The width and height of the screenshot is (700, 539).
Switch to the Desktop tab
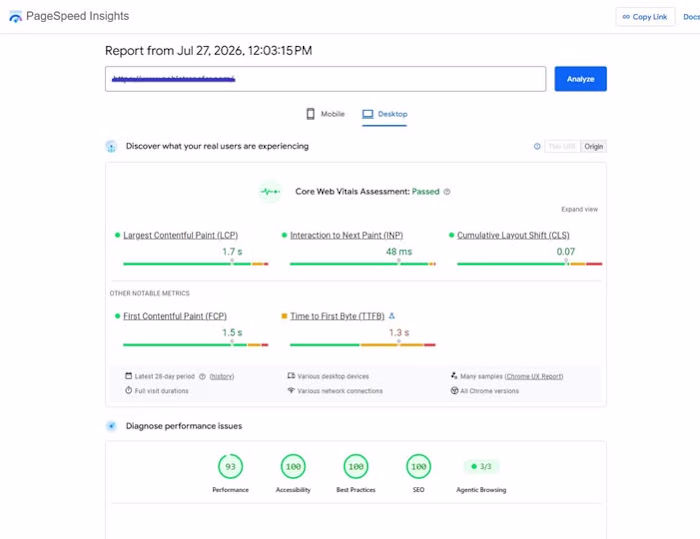click(x=384, y=114)
